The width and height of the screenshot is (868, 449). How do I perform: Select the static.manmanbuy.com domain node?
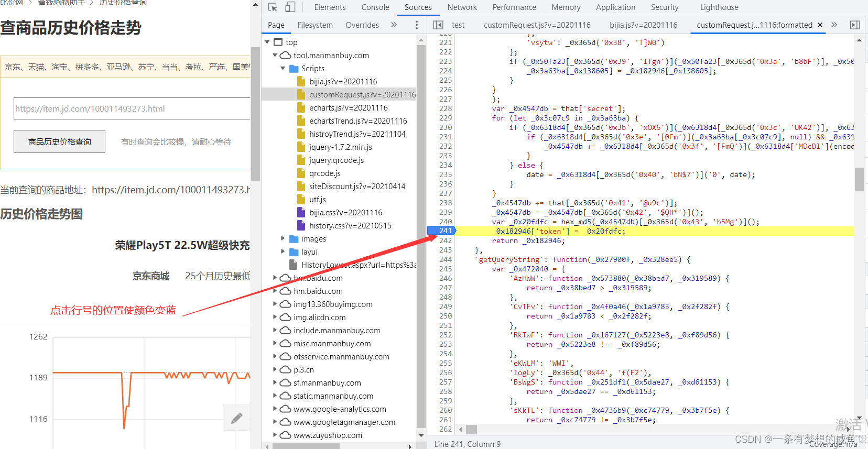tap(333, 396)
